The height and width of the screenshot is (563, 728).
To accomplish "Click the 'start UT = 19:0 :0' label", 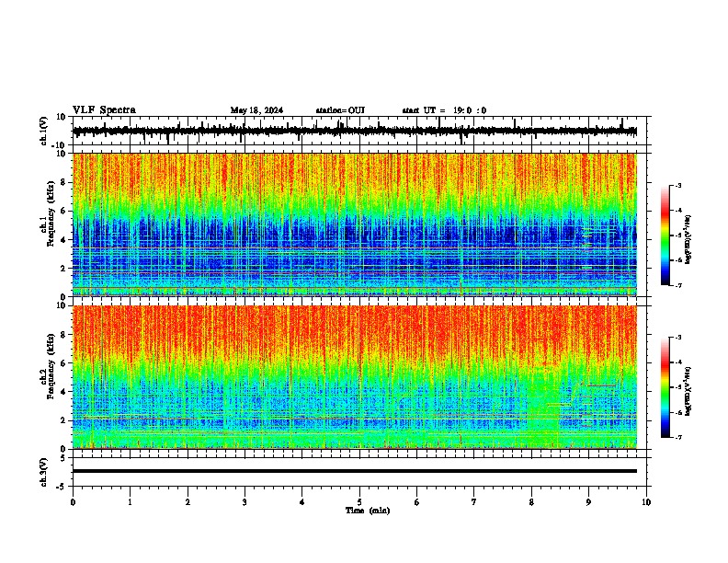I will (x=444, y=110).
